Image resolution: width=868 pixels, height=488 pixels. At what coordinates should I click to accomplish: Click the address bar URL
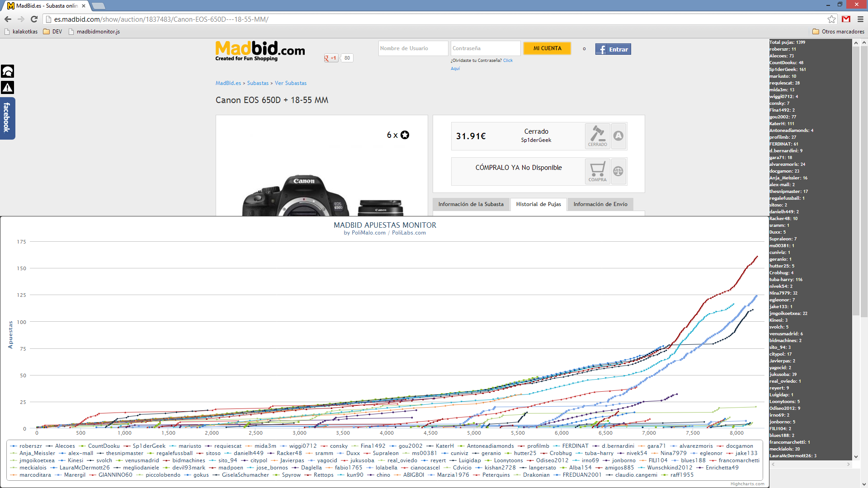click(x=161, y=19)
